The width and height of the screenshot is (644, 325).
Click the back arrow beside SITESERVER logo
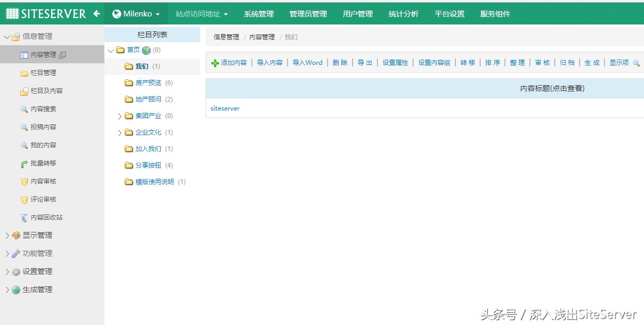pyautogui.click(x=96, y=13)
